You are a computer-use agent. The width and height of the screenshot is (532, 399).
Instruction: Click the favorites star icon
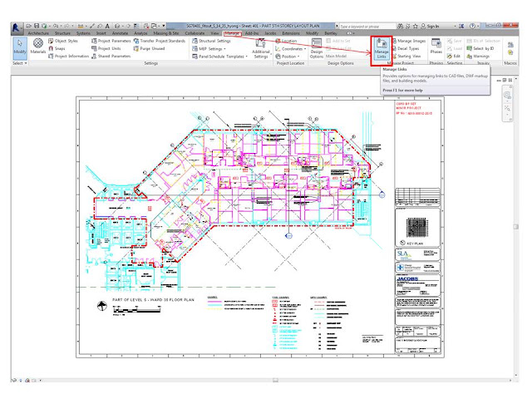click(415, 26)
